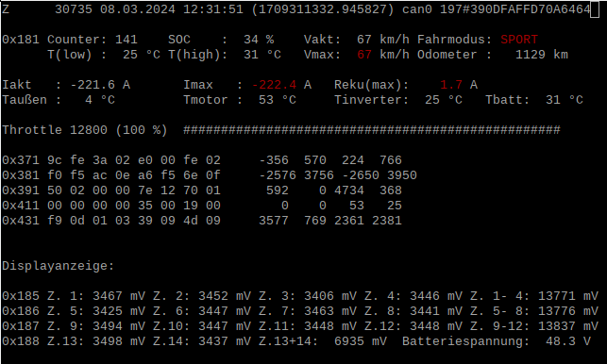
Task: Click the '0x187' cell row ID
Action: coord(21,326)
